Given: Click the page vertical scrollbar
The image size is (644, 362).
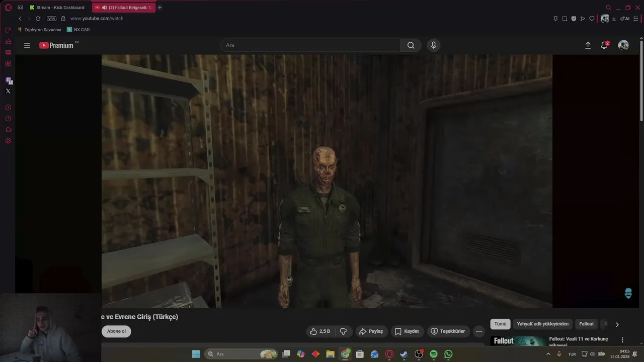Looking at the screenshot, I should click(x=641, y=80).
